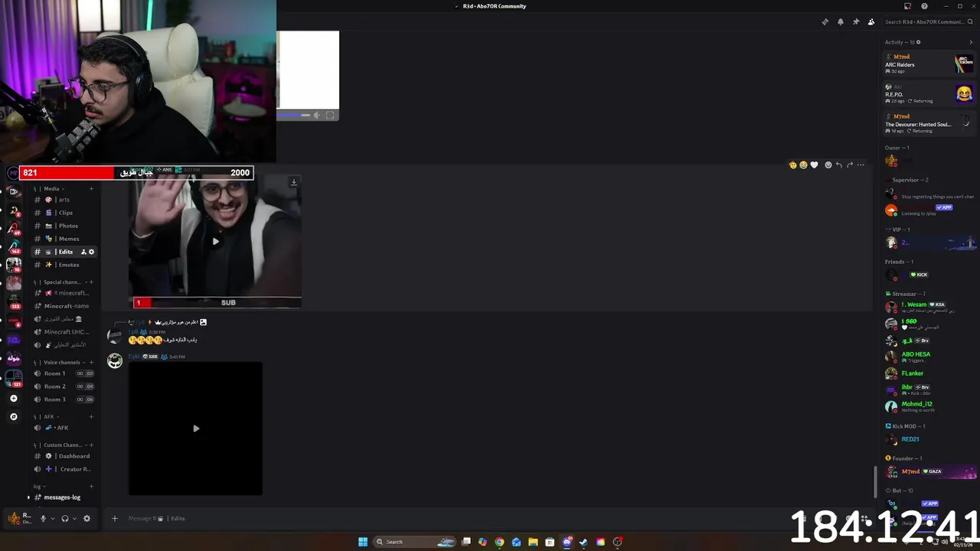
Task: Click Windows Start button
Action: pos(363,542)
